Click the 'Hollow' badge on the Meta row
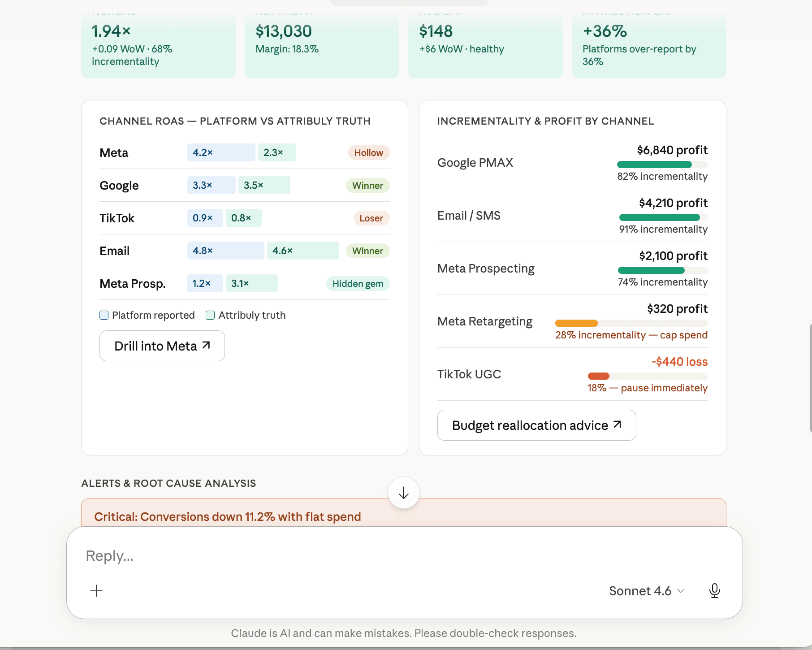 [368, 152]
